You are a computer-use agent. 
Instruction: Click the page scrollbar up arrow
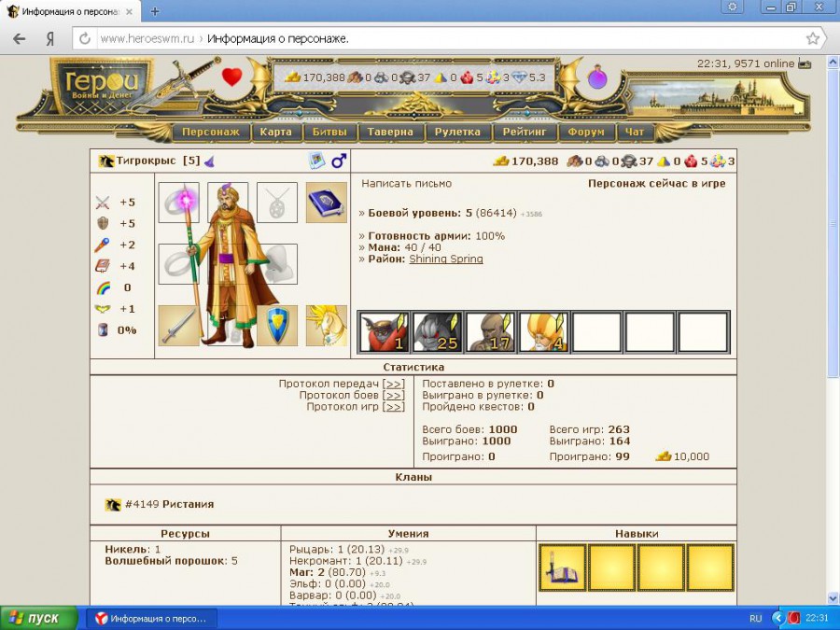pyautogui.click(x=833, y=63)
